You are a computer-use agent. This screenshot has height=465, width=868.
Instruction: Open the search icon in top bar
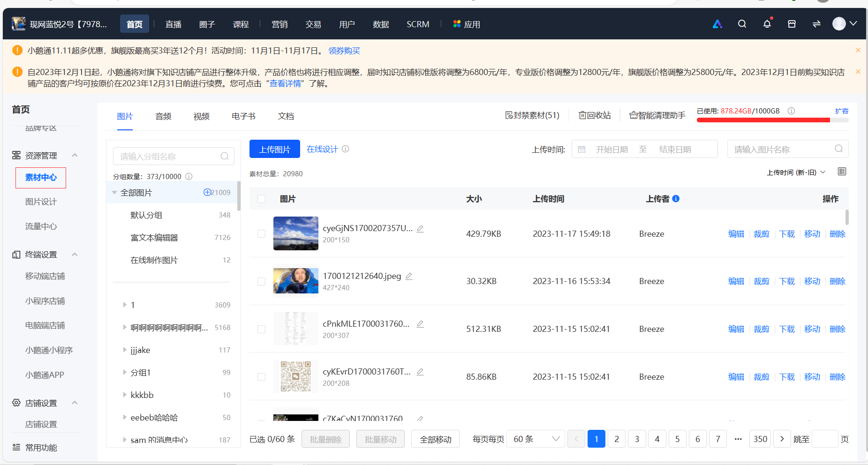click(x=742, y=24)
